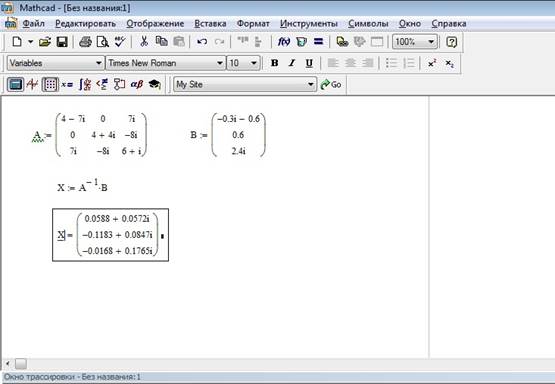
Task: Open the Boolean toolbar palette
Action: coord(102,84)
